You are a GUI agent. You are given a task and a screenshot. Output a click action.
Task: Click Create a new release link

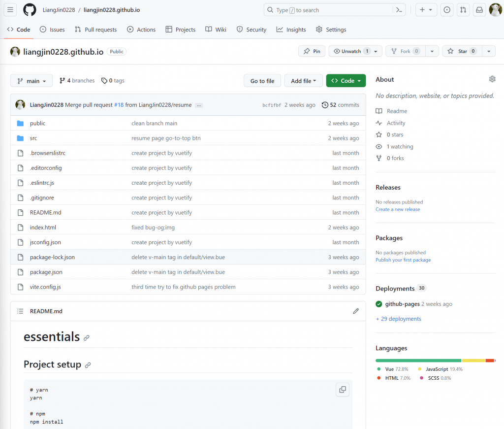tap(398, 209)
